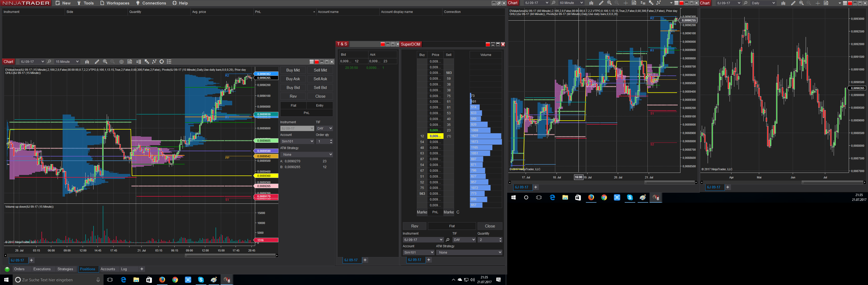The image size is (868, 285).
Task: Select drawing tools pencil in 15 Minute chart
Action: point(97,61)
